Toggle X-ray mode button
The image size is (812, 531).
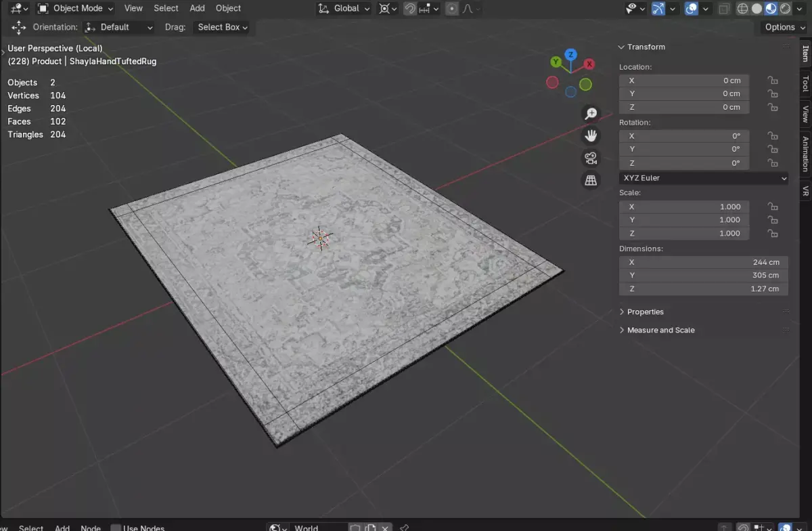[724, 9]
